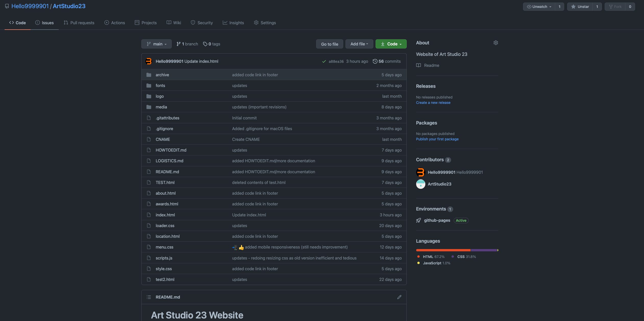Click Publish your first package link

[437, 139]
